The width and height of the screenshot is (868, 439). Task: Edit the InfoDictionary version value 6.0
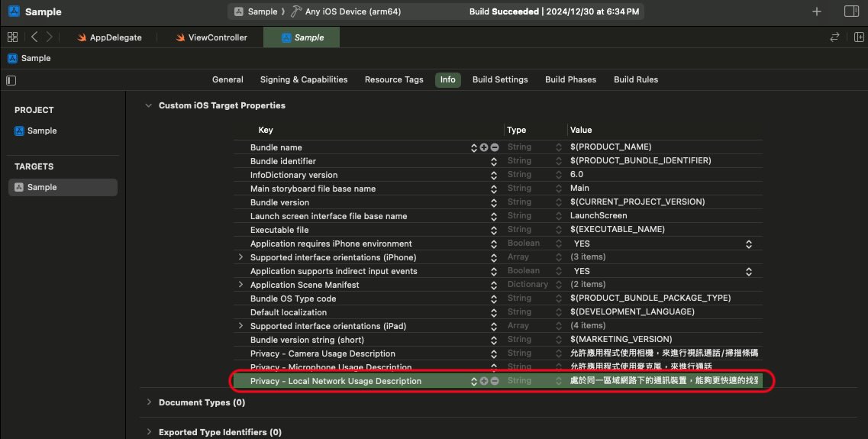(x=577, y=174)
